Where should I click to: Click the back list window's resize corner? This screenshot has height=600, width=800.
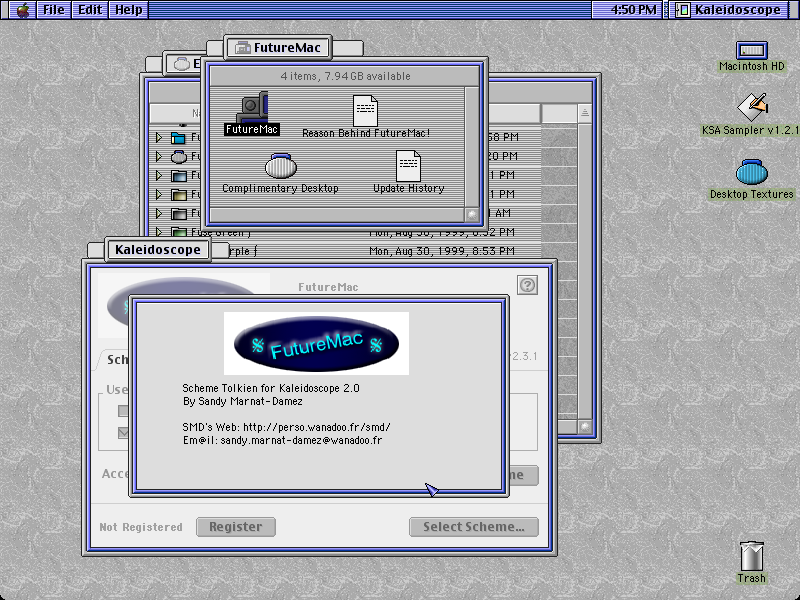pyautogui.click(x=585, y=427)
